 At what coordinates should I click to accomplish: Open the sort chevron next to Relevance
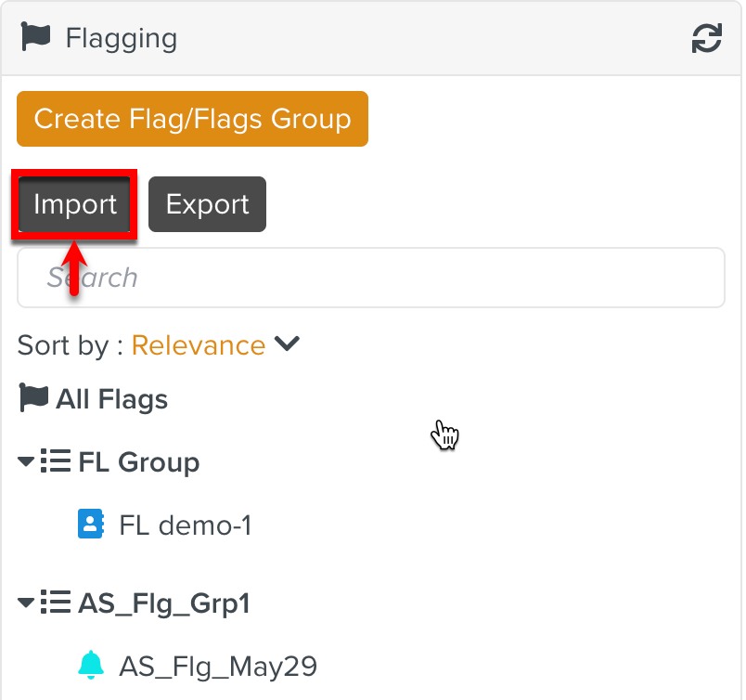pos(288,344)
